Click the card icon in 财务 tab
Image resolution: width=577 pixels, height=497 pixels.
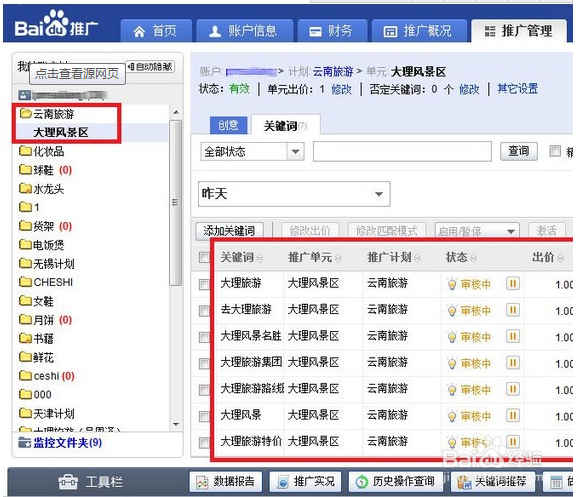(315, 32)
